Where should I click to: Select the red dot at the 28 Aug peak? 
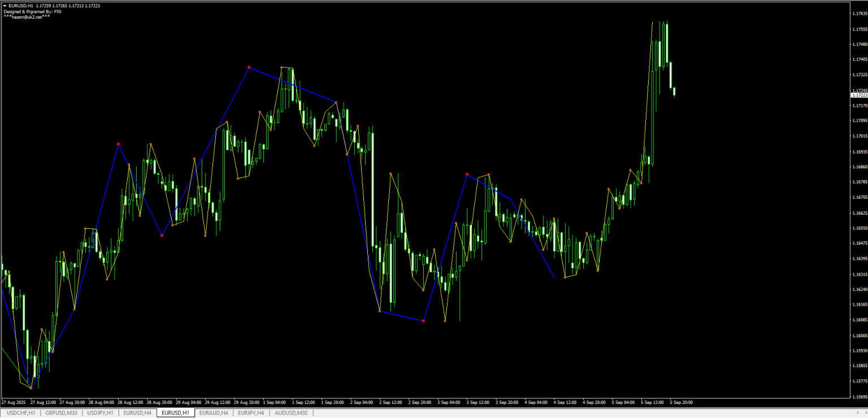pyautogui.click(x=118, y=145)
